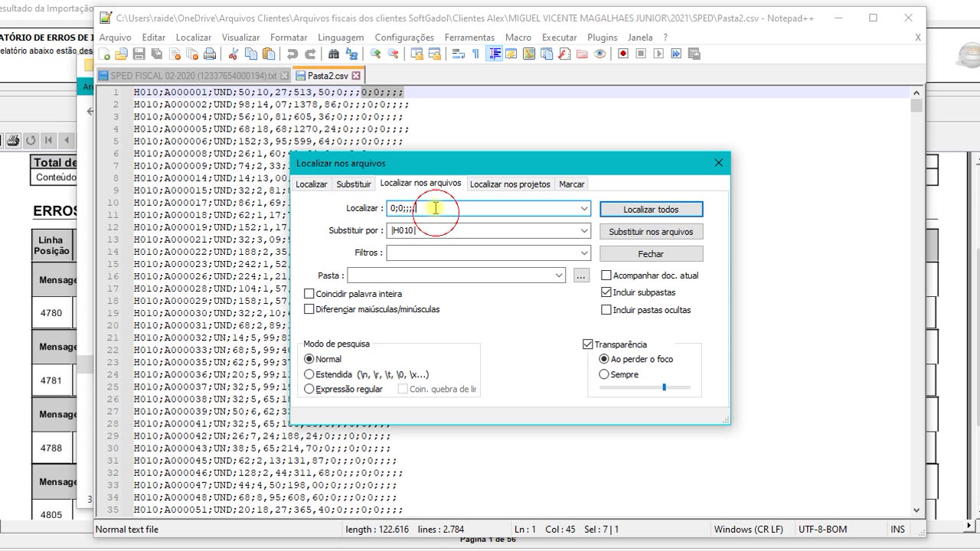Expand the Localizar field dropdown arrow
The width and height of the screenshot is (980, 551).
click(584, 208)
